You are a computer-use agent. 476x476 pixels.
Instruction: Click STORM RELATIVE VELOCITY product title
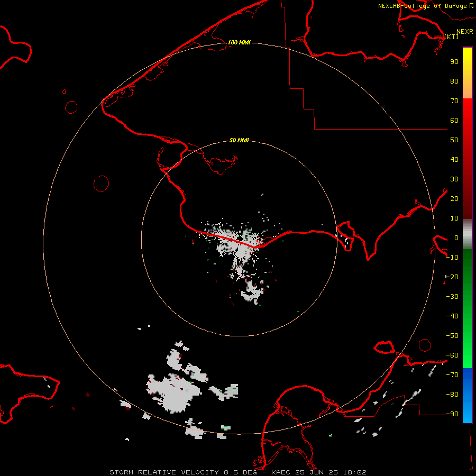coord(164,472)
